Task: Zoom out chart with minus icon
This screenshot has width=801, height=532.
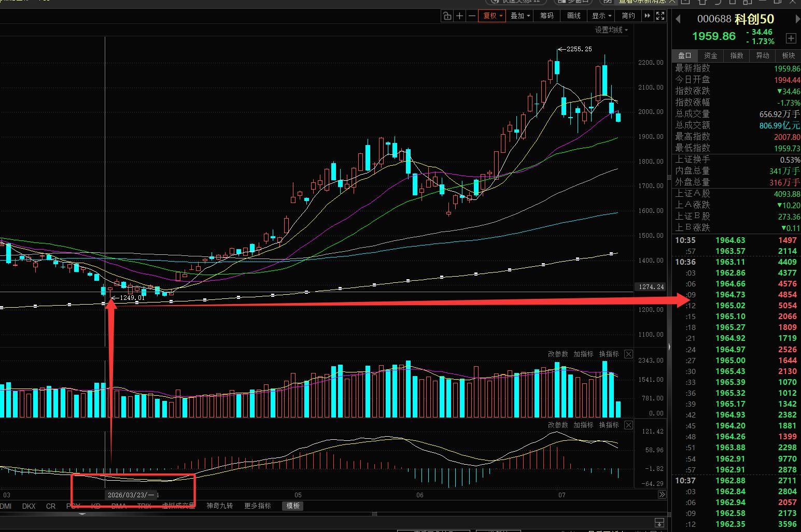Action: point(472,16)
